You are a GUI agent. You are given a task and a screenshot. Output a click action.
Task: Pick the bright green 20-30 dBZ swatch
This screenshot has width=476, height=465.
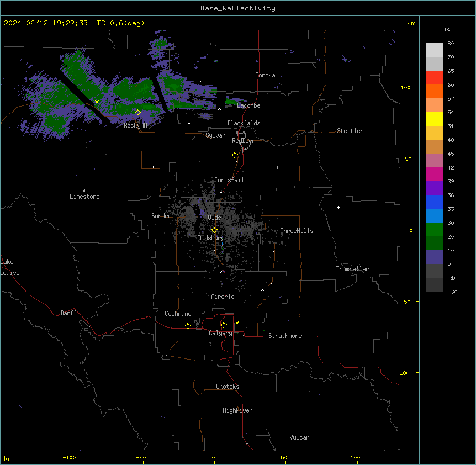click(x=434, y=230)
